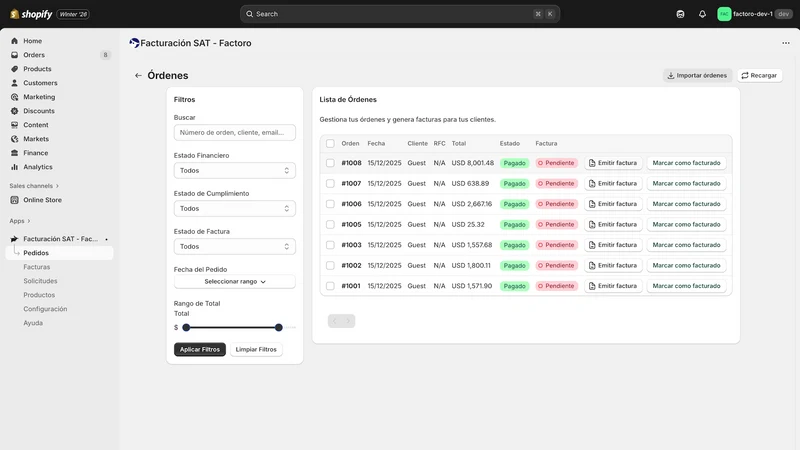The height and width of the screenshot is (450, 800).
Task: Click Aplicar Filtros
Action: (199, 349)
